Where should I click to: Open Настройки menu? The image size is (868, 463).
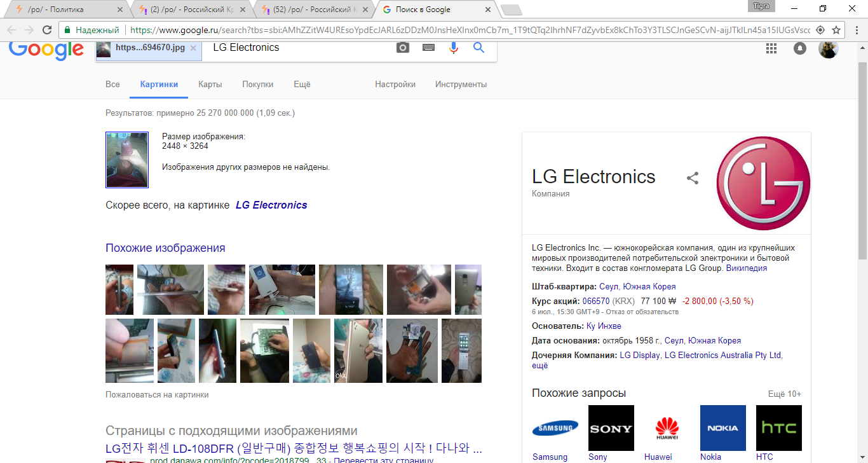pyautogui.click(x=395, y=85)
